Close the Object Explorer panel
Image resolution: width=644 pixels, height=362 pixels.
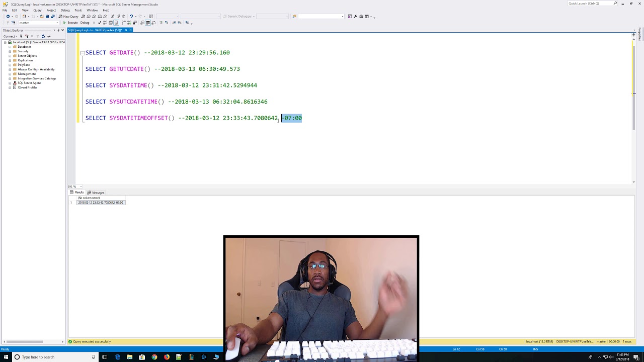63,30
